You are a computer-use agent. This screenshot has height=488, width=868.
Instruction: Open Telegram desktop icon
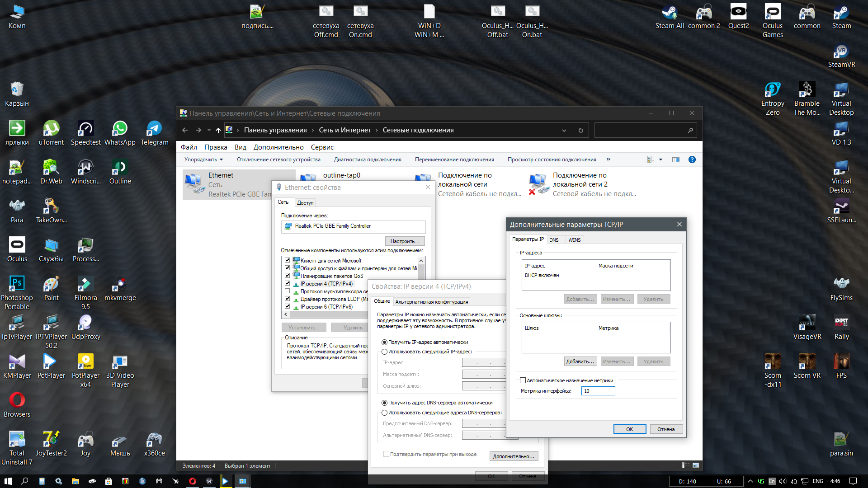click(154, 129)
